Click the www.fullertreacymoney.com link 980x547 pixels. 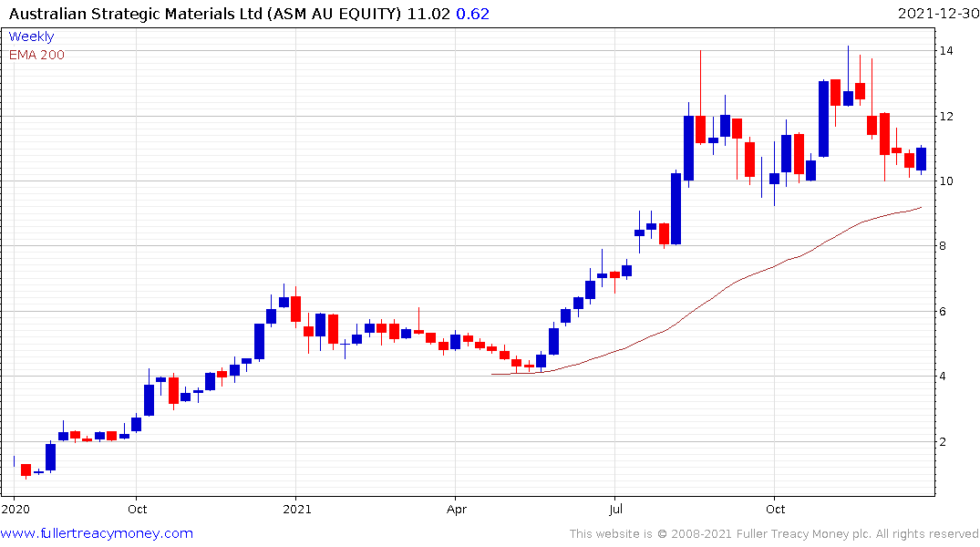97,533
